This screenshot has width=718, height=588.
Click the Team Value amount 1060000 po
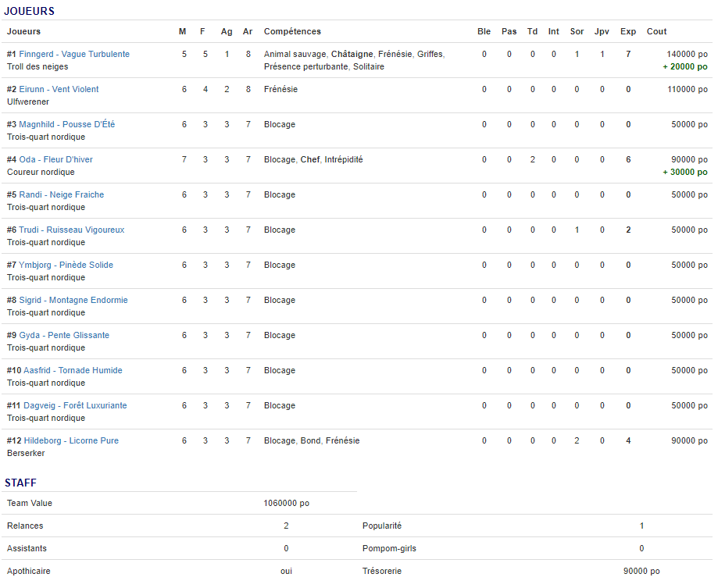click(x=286, y=504)
